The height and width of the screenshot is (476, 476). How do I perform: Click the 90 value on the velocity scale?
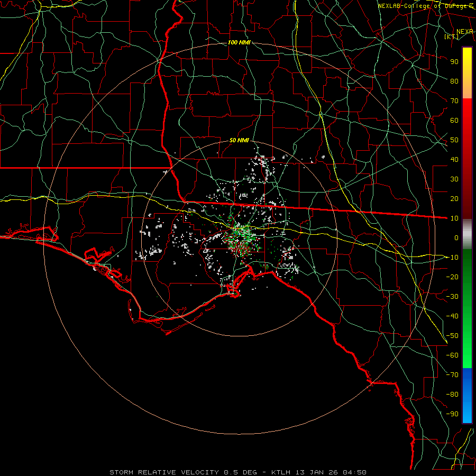click(x=454, y=62)
